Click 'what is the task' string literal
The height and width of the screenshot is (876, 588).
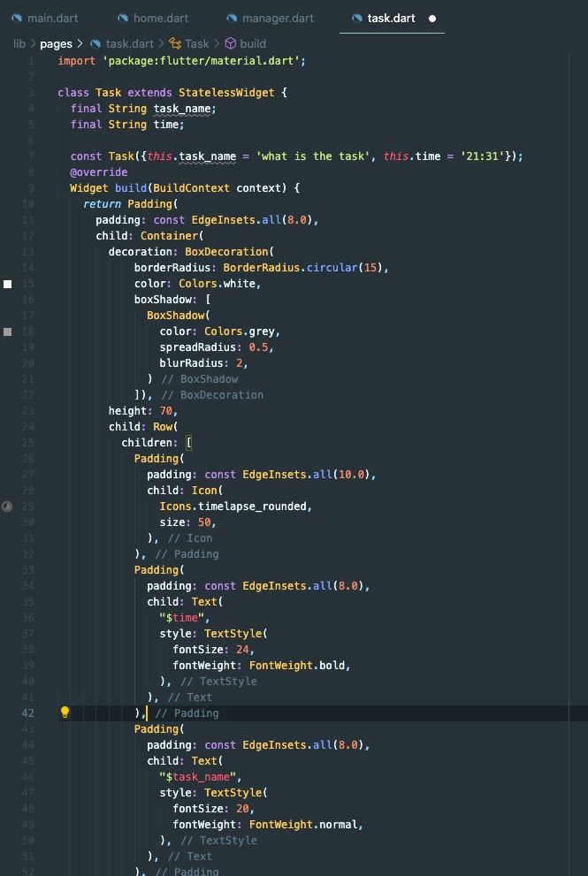tap(313, 156)
